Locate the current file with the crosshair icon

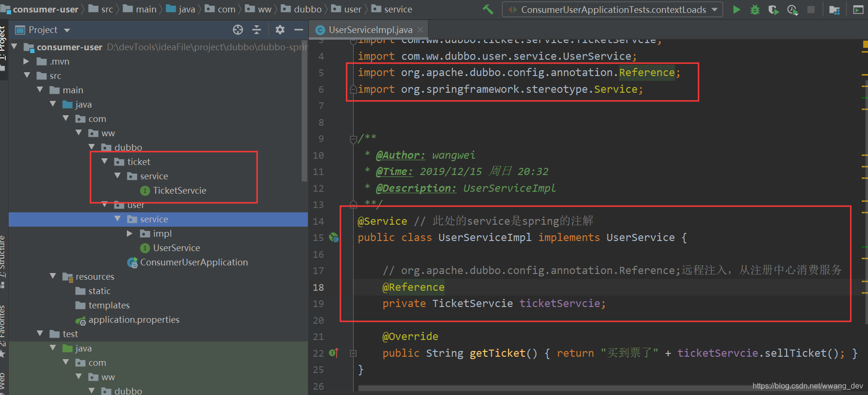click(238, 30)
